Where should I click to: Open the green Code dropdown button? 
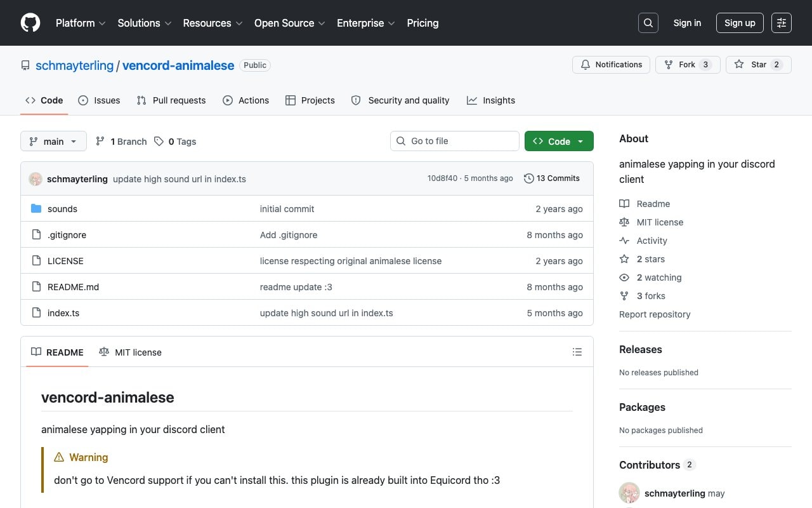point(559,141)
